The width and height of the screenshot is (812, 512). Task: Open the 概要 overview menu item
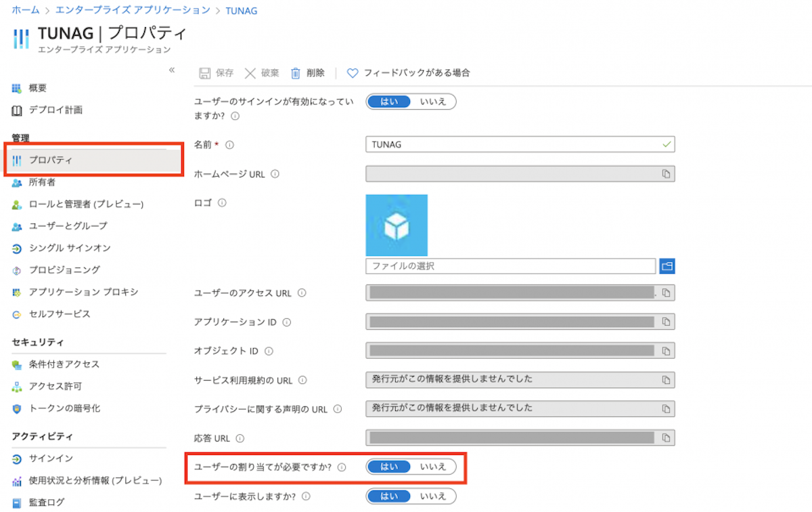click(x=38, y=88)
